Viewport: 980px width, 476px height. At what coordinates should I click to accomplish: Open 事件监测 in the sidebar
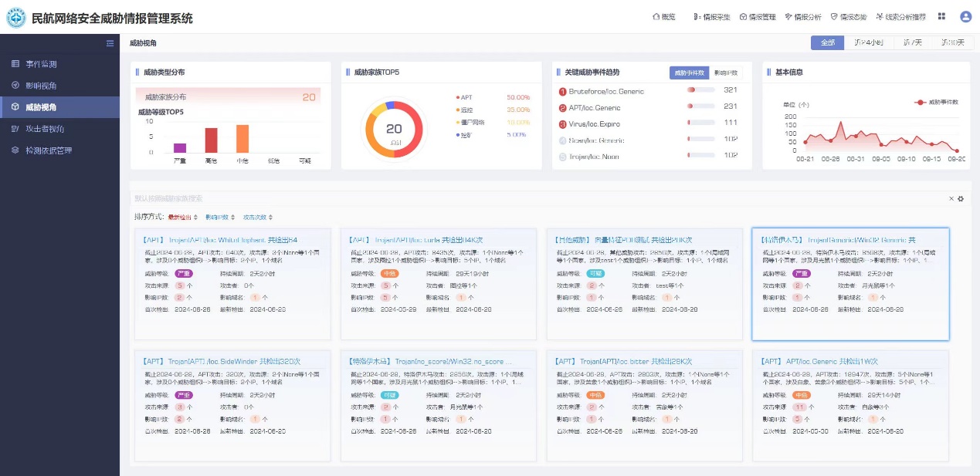[41, 64]
